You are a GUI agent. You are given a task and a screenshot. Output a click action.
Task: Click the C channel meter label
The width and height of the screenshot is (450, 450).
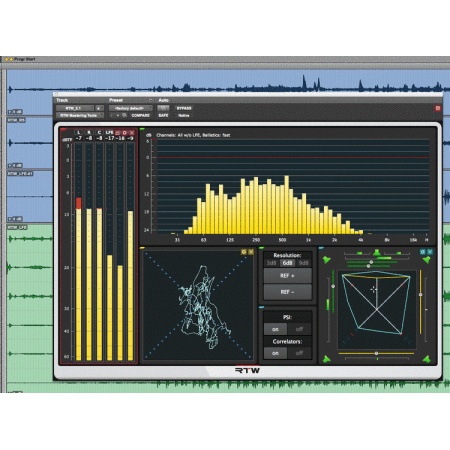click(99, 133)
